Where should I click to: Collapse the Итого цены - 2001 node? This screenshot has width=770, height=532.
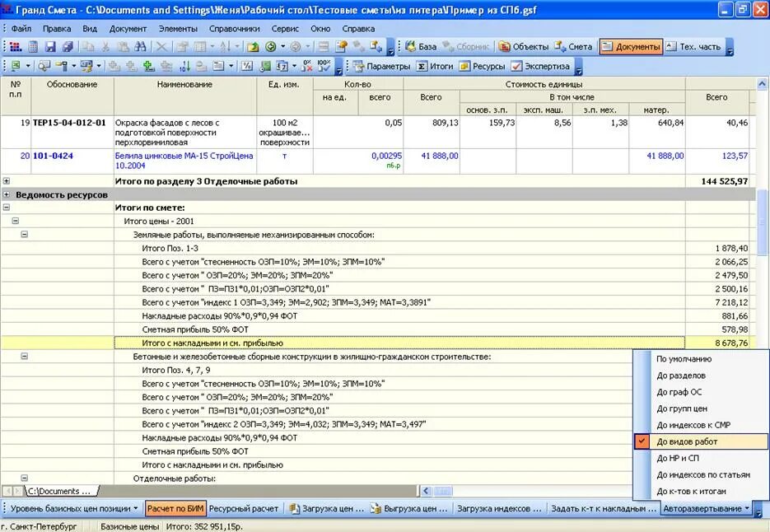[x=15, y=221]
